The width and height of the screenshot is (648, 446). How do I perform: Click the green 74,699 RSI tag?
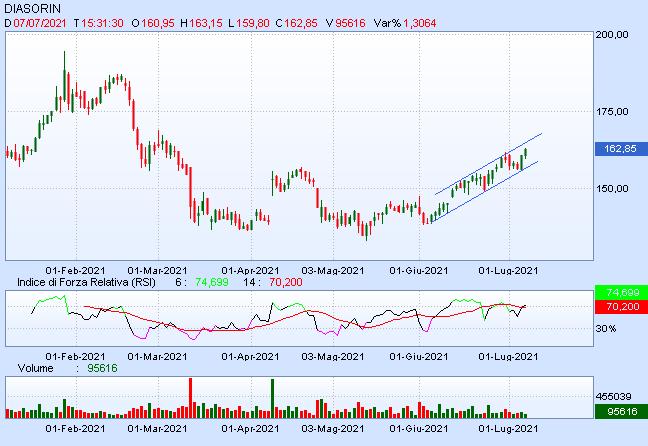pos(621,292)
